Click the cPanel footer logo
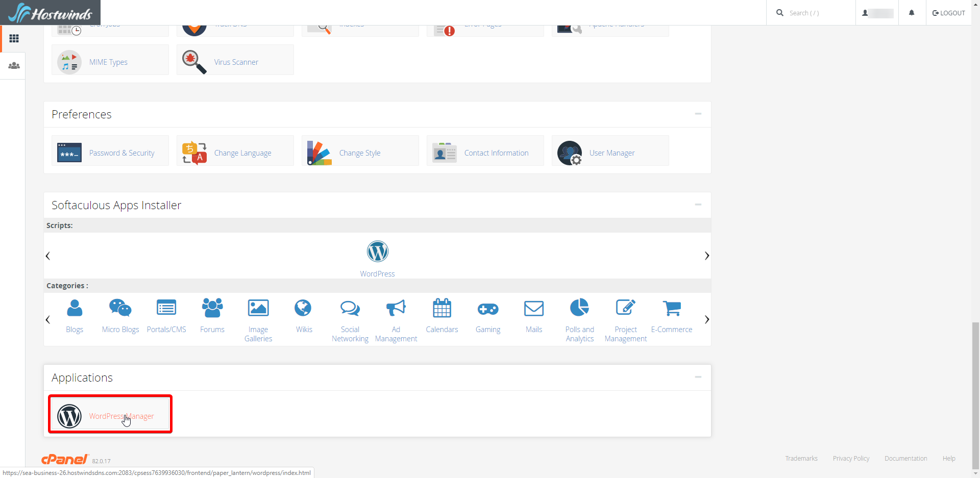980x478 pixels. [65, 459]
